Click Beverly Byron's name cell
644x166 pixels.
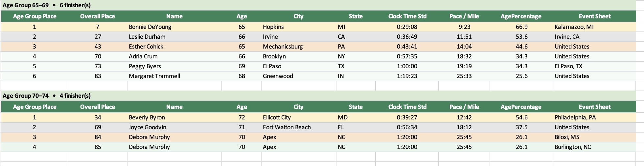[x=147, y=117]
